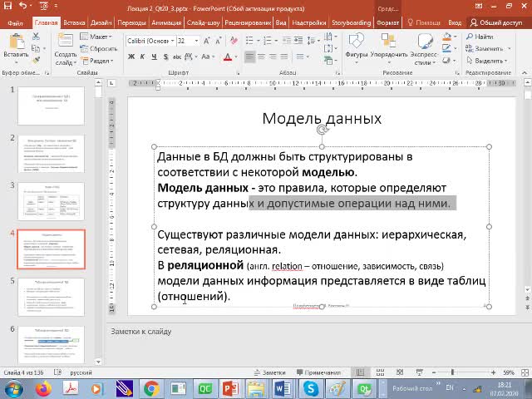Decrease list indent level
This screenshot has height=399, width=532.
coord(287,41)
